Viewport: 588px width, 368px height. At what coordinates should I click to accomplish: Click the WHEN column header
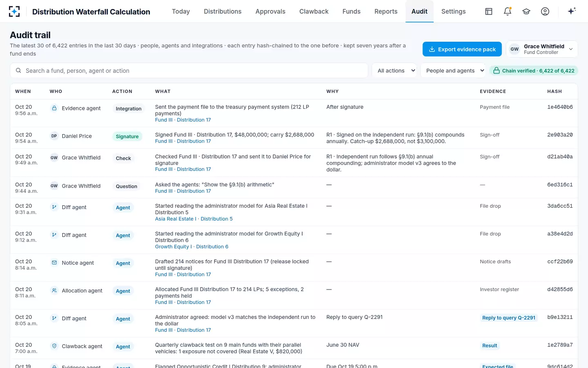click(23, 92)
